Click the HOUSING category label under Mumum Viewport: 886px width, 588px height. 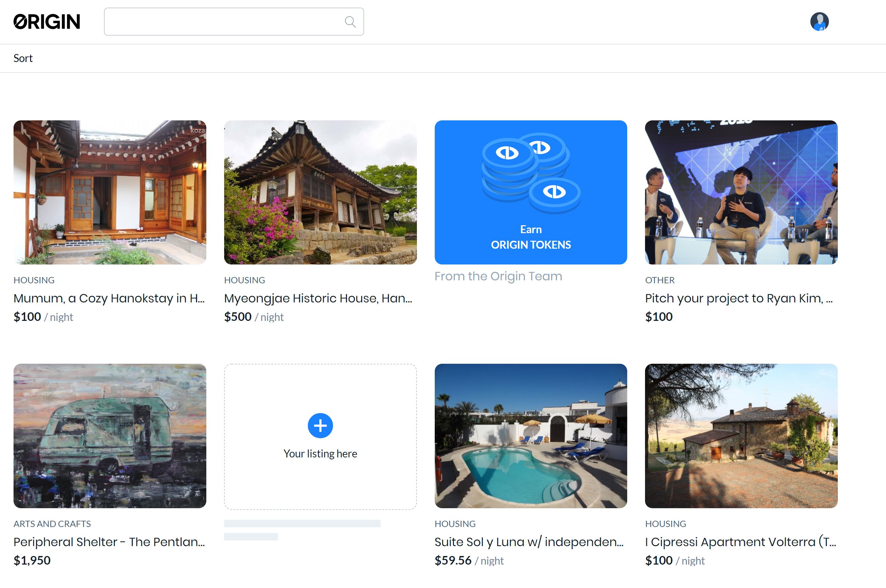point(34,280)
